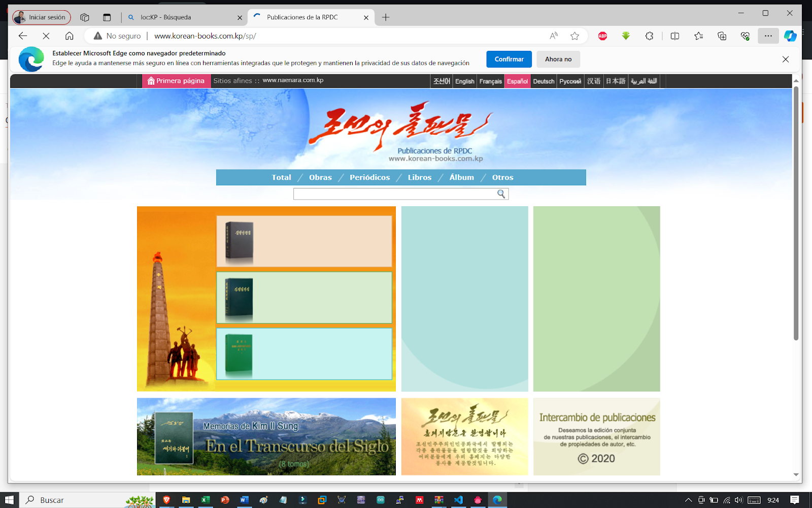This screenshot has width=812, height=508.
Task: Open the Copilot sidebar icon
Action: 790,36
